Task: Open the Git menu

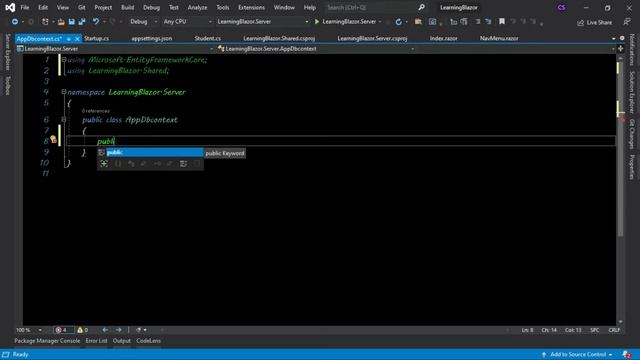Action: coord(82,7)
